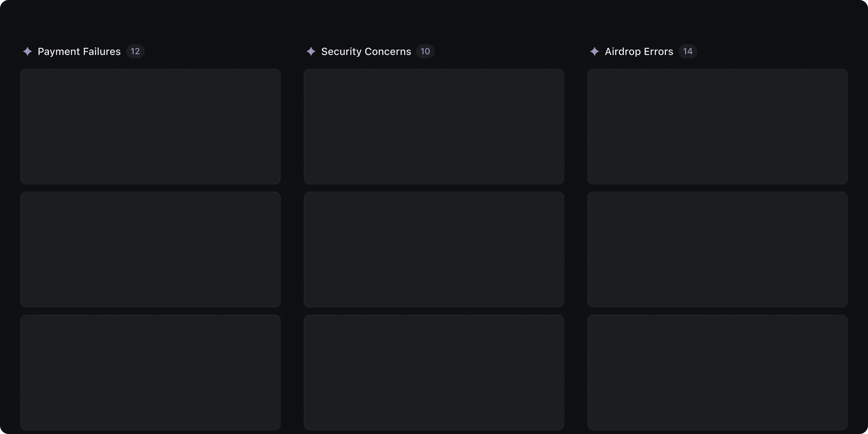Open first card under Payment Failures
Screen dimensions: 868x434
point(150,126)
